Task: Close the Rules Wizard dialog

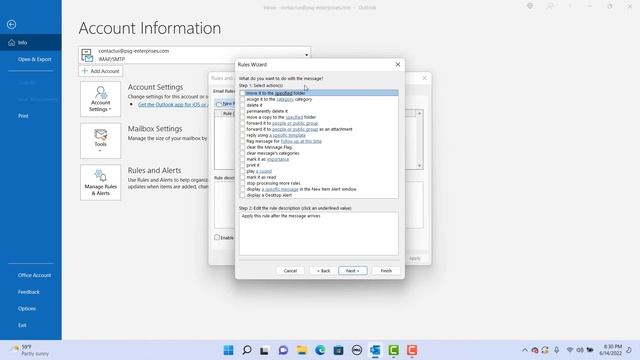Action: 398,64
